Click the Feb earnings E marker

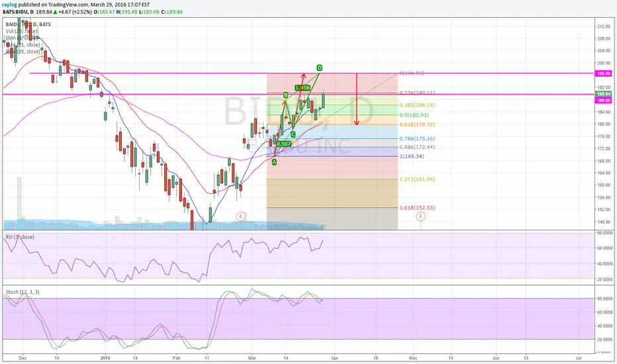pyautogui.click(x=241, y=216)
